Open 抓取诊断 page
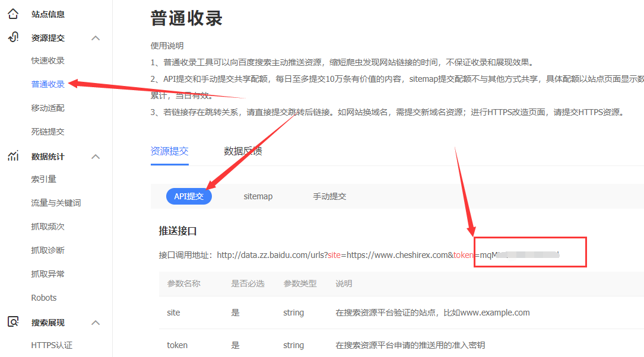Viewport: 644px width, 357px height. click(48, 251)
